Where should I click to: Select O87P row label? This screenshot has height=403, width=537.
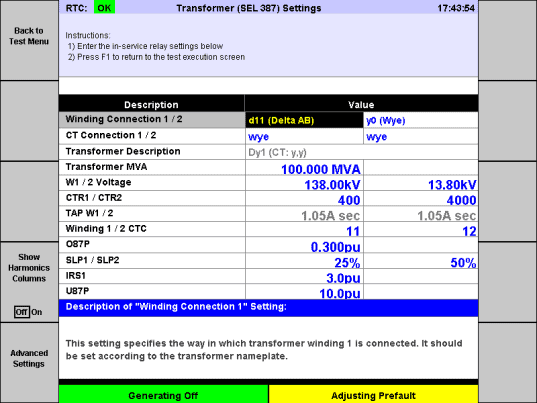tap(152, 245)
